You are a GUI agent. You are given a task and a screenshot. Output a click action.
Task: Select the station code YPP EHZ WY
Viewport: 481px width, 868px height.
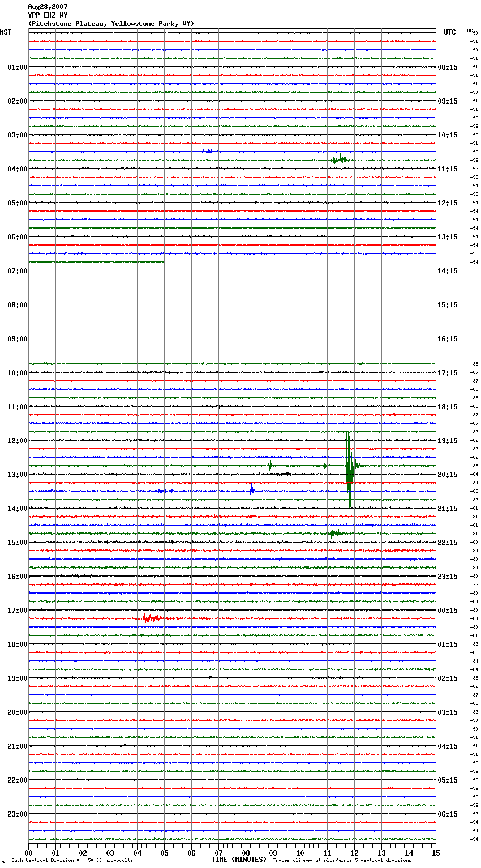pos(48,15)
